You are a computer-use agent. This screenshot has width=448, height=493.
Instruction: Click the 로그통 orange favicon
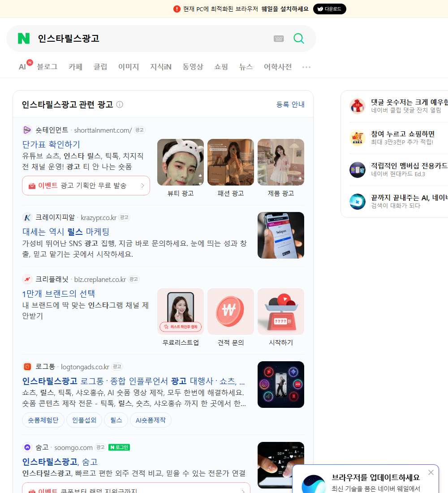[27, 367]
